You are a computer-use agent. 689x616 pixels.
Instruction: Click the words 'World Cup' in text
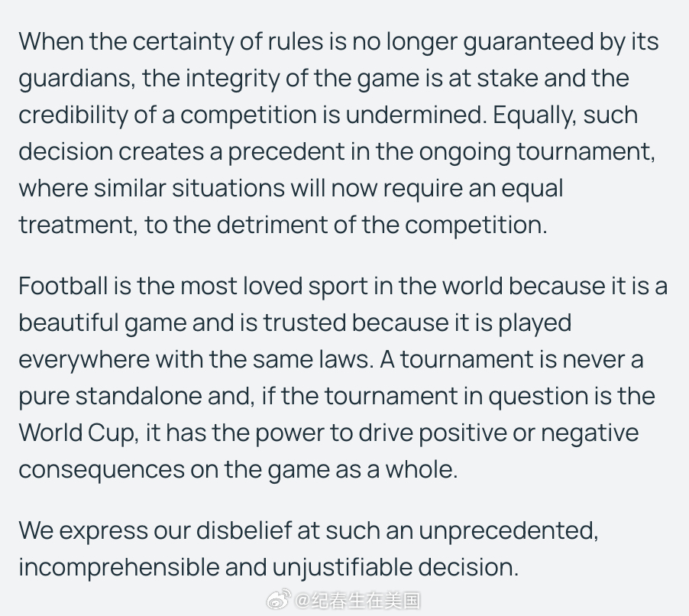(76, 433)
